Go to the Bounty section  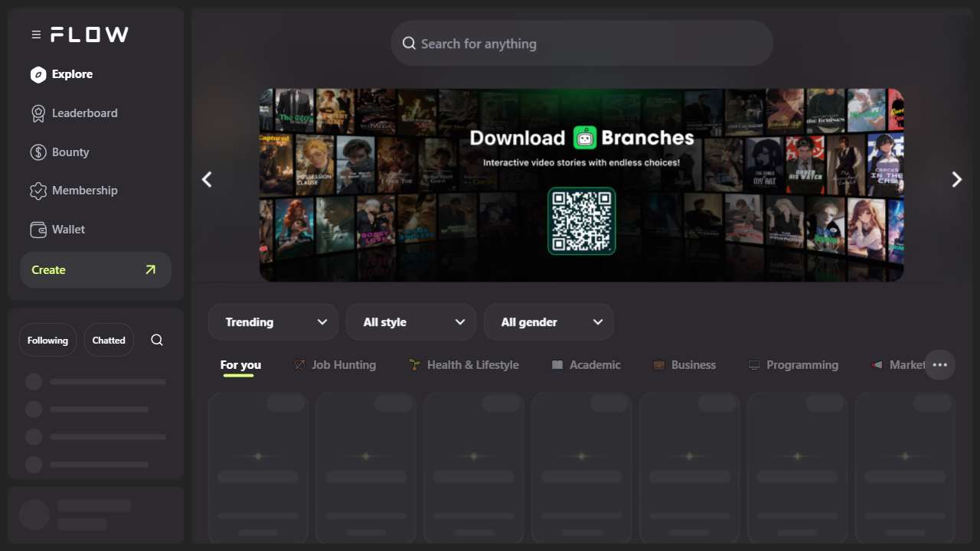(70, 152)
